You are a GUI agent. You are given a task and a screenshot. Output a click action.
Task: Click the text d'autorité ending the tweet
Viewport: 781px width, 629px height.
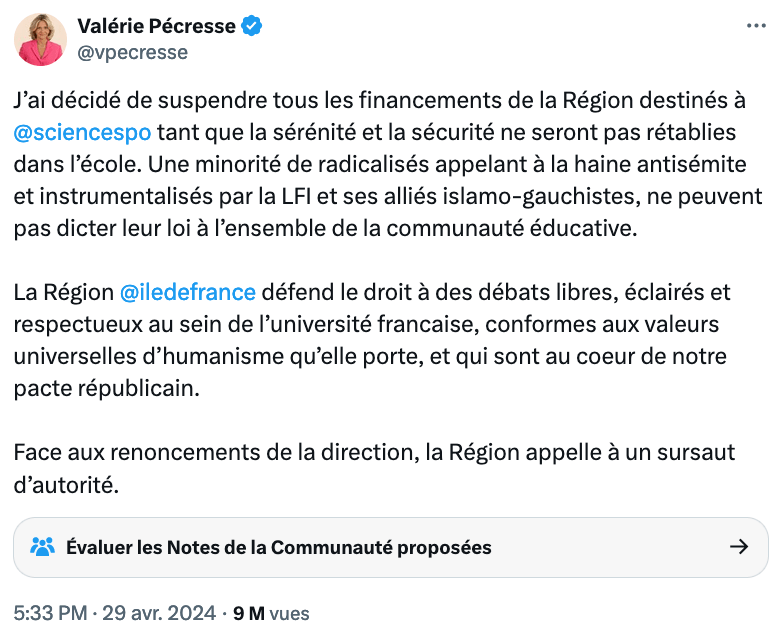[x=66, y=484]
